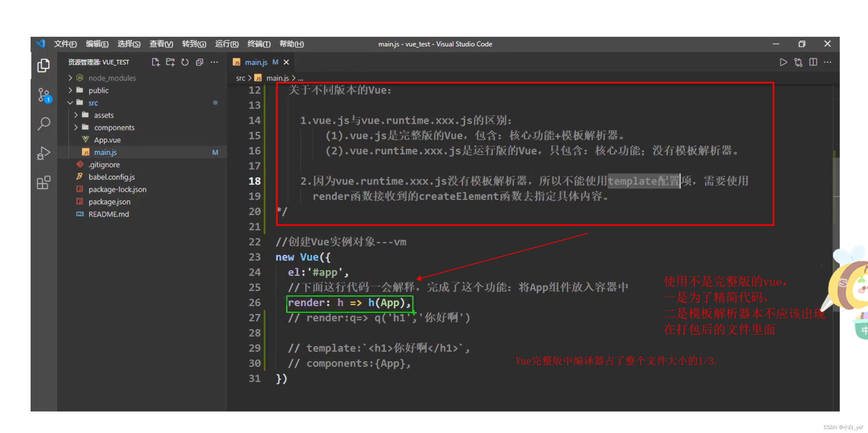Click the new Vue({ code line
The height and width of the screenshot is (433, 868).
[303, 257]
